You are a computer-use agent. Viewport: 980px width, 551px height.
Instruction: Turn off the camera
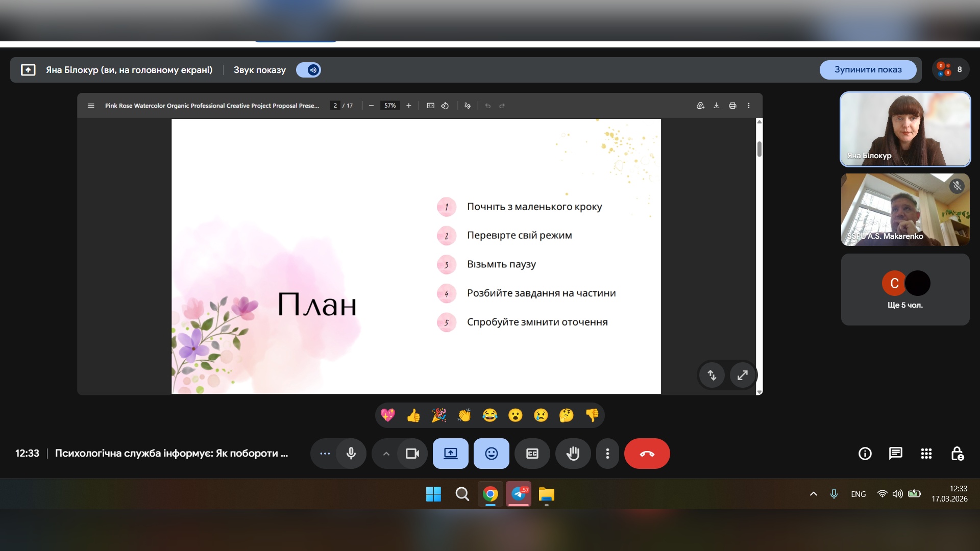pyautogui.click(x=412, y=454)
